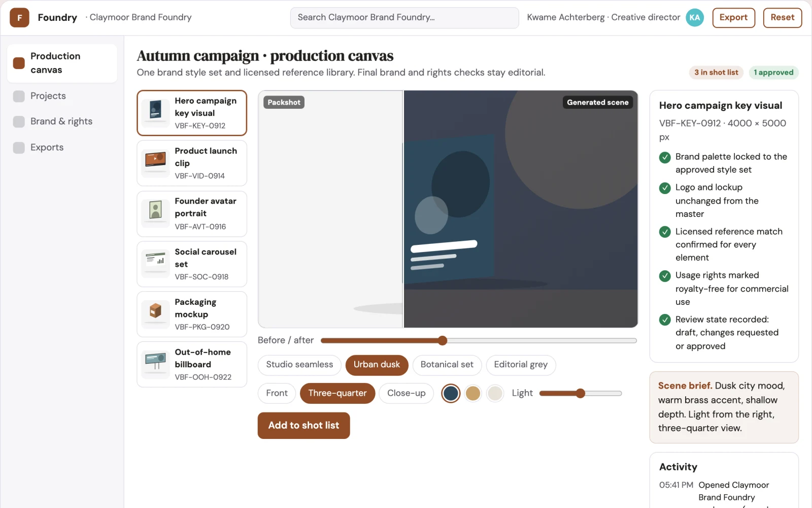Select the Front view angle

tap(277, 393)
